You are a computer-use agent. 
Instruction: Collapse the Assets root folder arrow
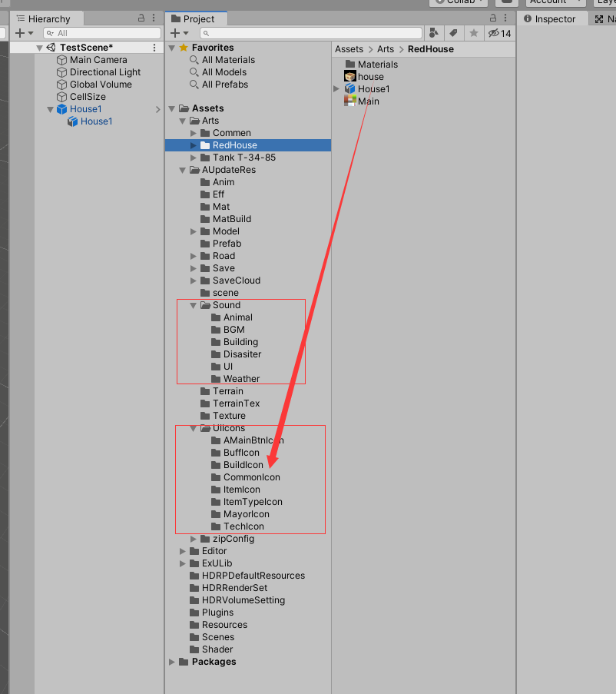click(171, 108)
